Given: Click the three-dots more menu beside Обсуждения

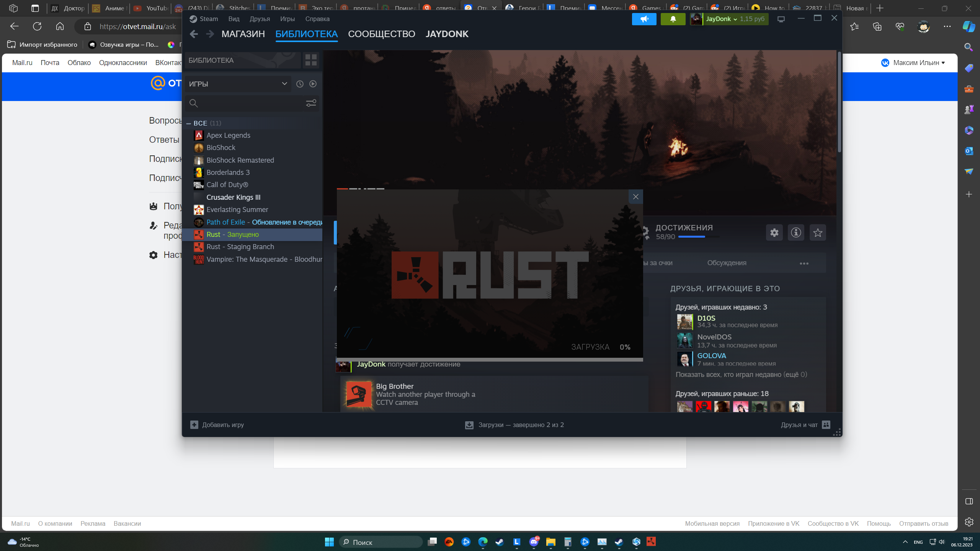Looking at the screenshot, I should pyautogui.click(x=804, y=263).
